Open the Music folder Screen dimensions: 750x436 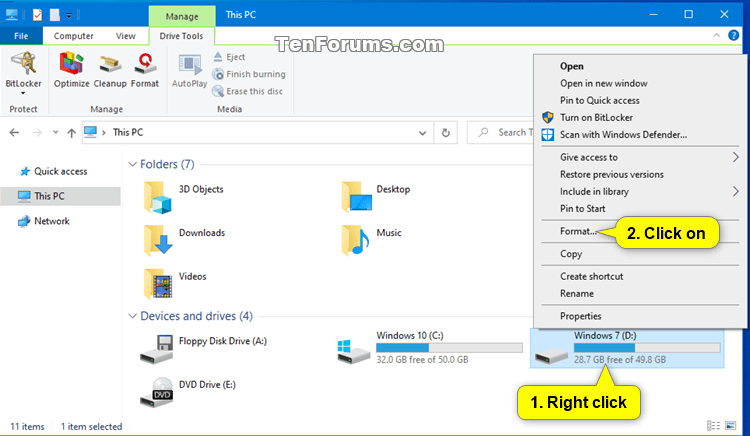click(x=372, y=240)
